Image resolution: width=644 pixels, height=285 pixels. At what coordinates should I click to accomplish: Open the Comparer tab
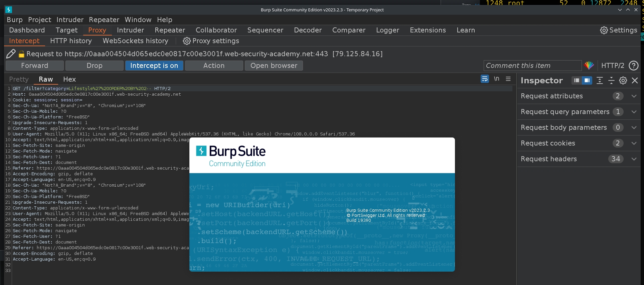[349, 30]
